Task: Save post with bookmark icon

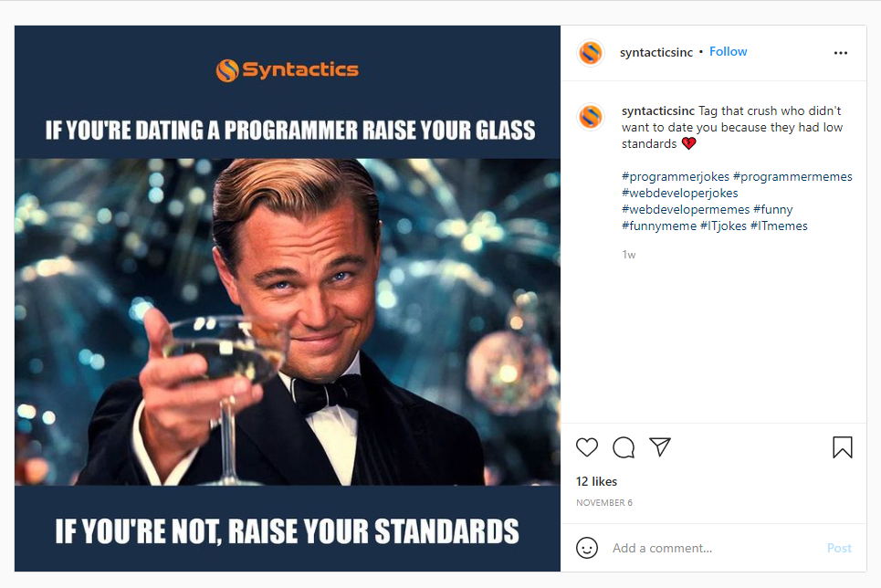Action: [x=843, y=447]
